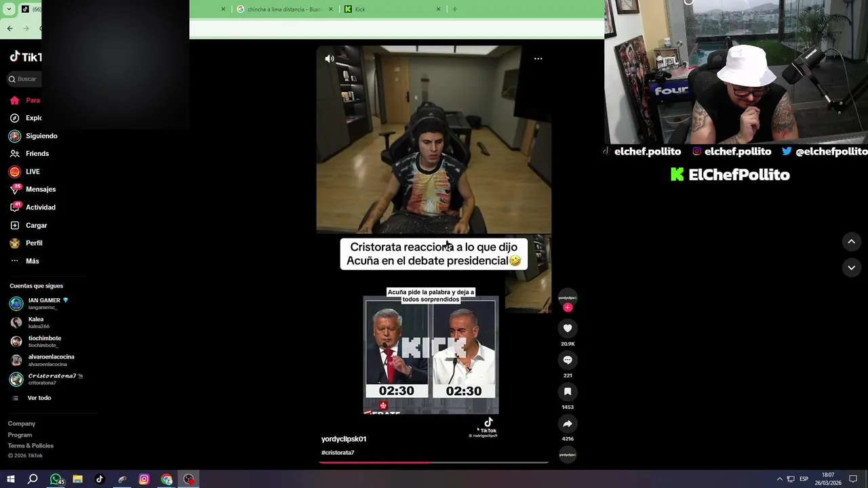Expand the Más menu
Screen dimensions: 868x488
click(24, 261)
